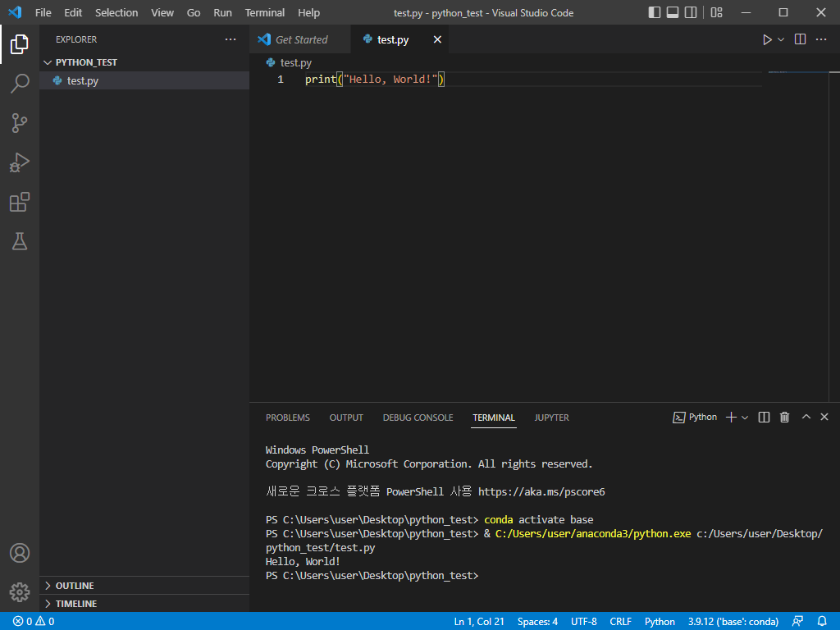Open the Search view icon

(x=20, y=84)
